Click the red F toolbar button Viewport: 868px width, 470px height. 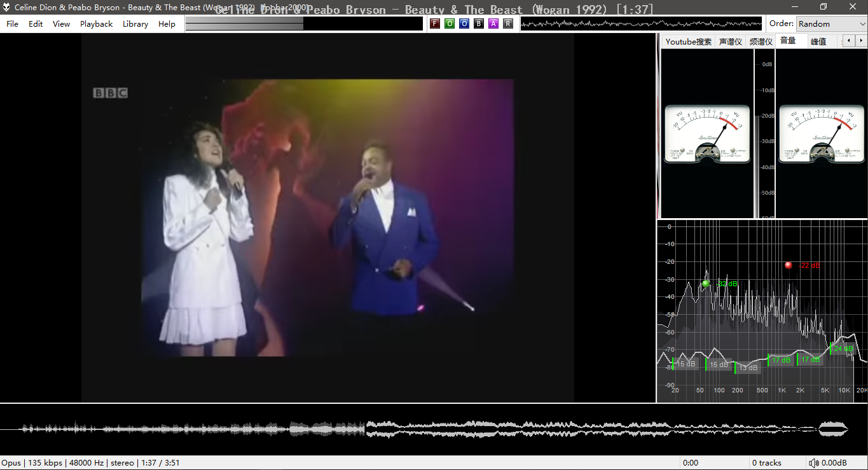tap(435, 24)
